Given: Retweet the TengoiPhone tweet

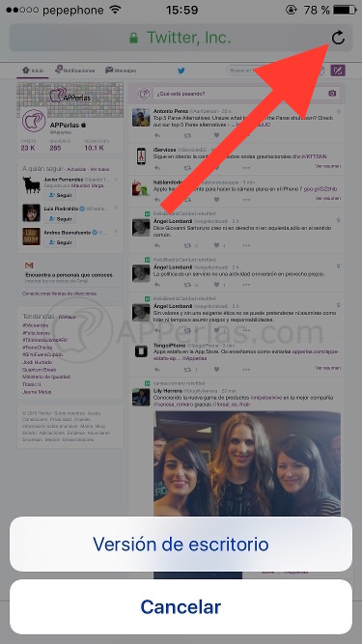Looking at the screenshot, I should tap(187, 370).
